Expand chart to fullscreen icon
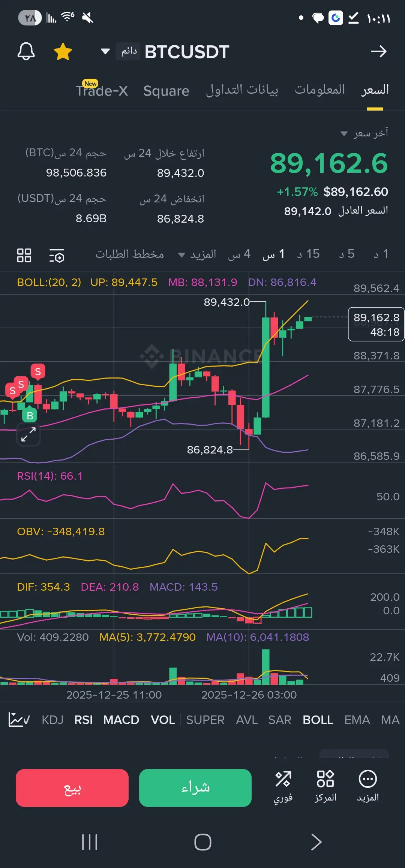The image size is (405, 868). coord(28,434)
